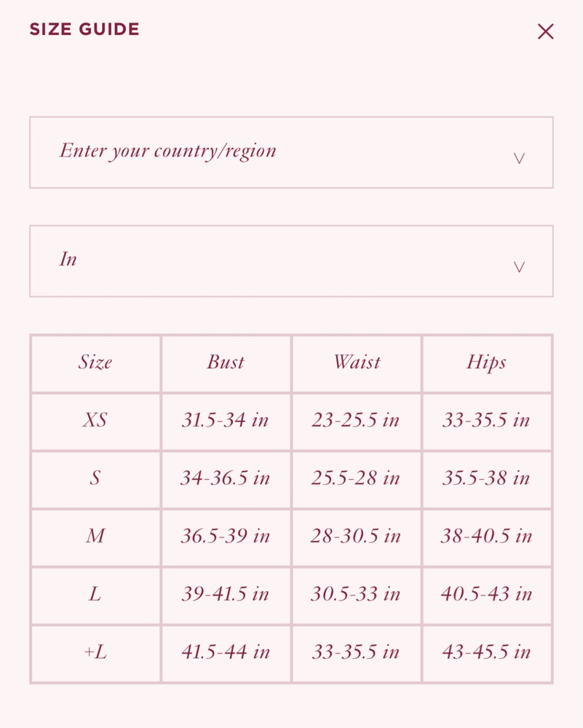583x728 pixels.
Task: Click the M hips measurement 38-40.5 in
Action: pos(486,537)
